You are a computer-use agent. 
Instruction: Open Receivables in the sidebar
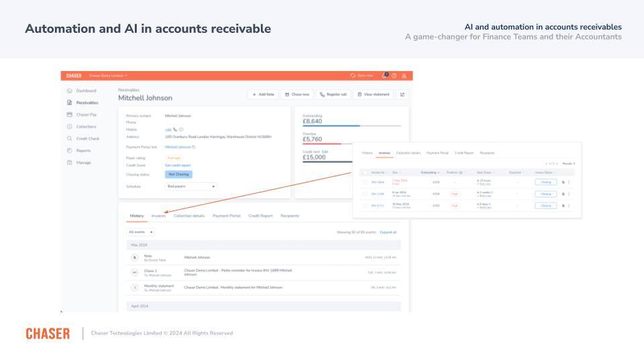(x=82, y=103)
